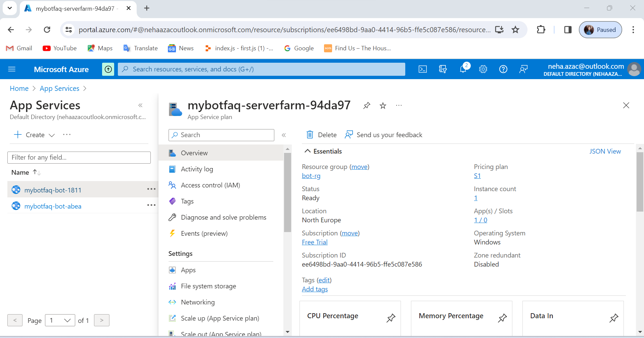Open a new browser tab
This screenshot has width=644, height=338.
click(x=147, y=8)
